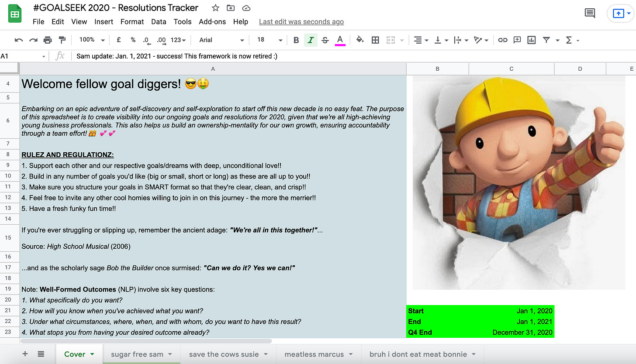Click the horizontal scrollbar
The width and height of the screenshot is (636, 364).
point(146,341)
